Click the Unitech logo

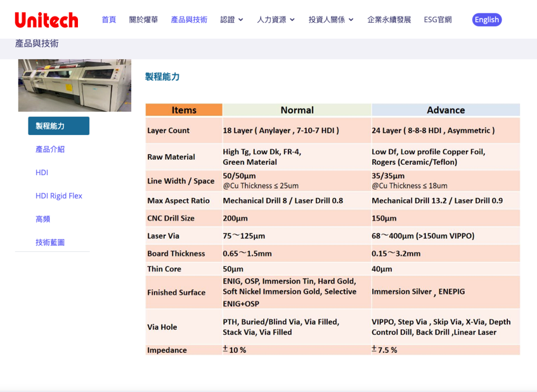[46, 20]
